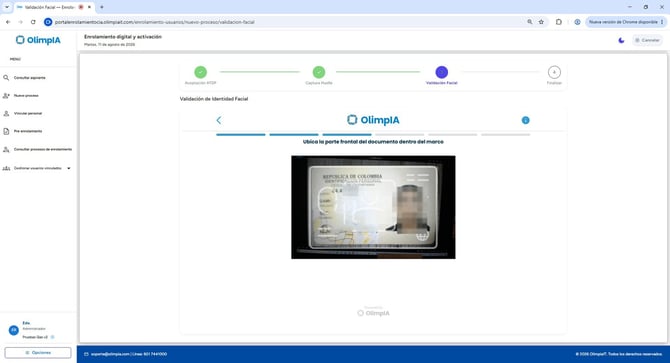Click the soporte email link in the footer

(110, 354)
